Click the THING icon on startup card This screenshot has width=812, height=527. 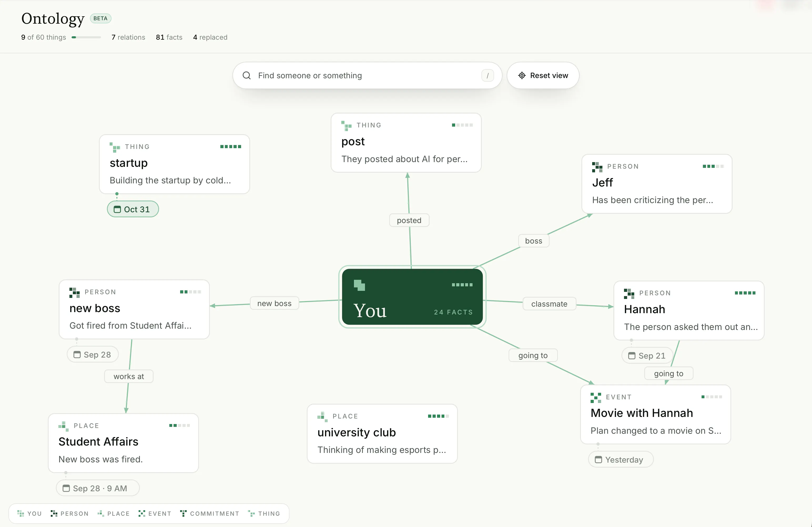[115, 147]
